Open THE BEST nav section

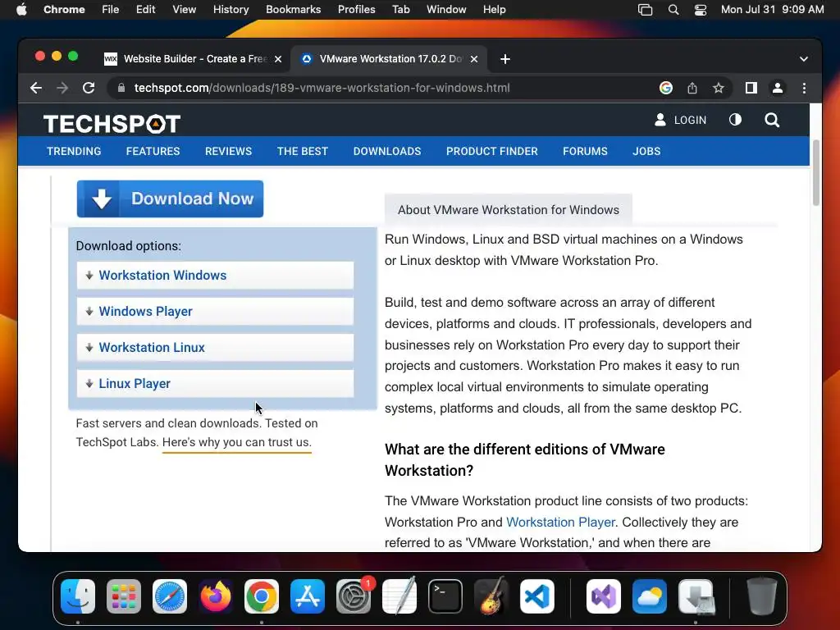click(302, 151)
